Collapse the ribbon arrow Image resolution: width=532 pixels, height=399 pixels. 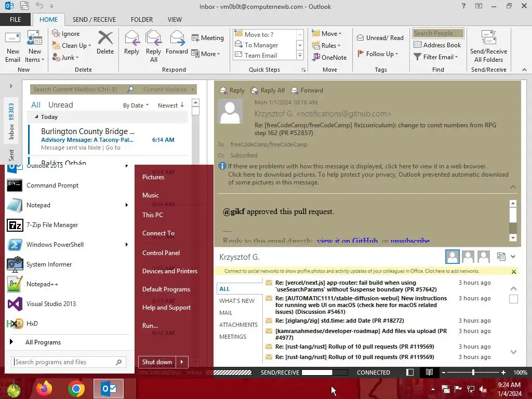(x=524, y=70)
